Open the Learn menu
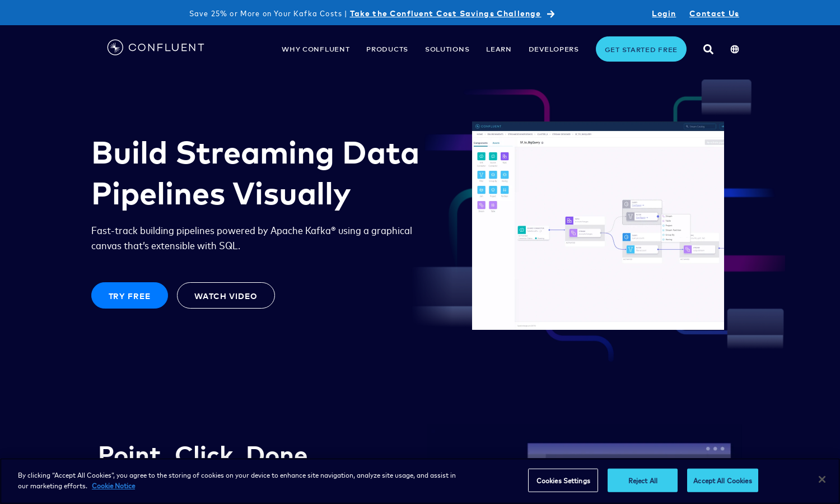 pyautogui.click(x=498, y=49)
